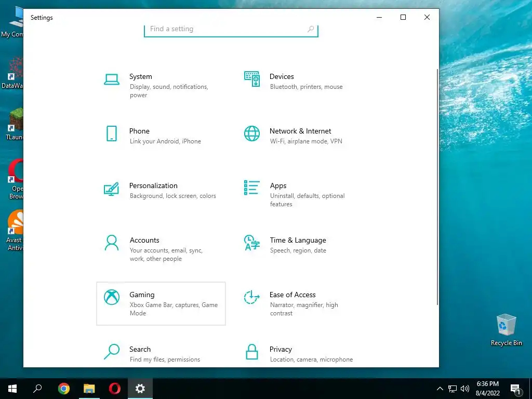
Task: Click 'Wi-Fi, airplane mode, VPN' description
Action: click(x=306, y=141)
